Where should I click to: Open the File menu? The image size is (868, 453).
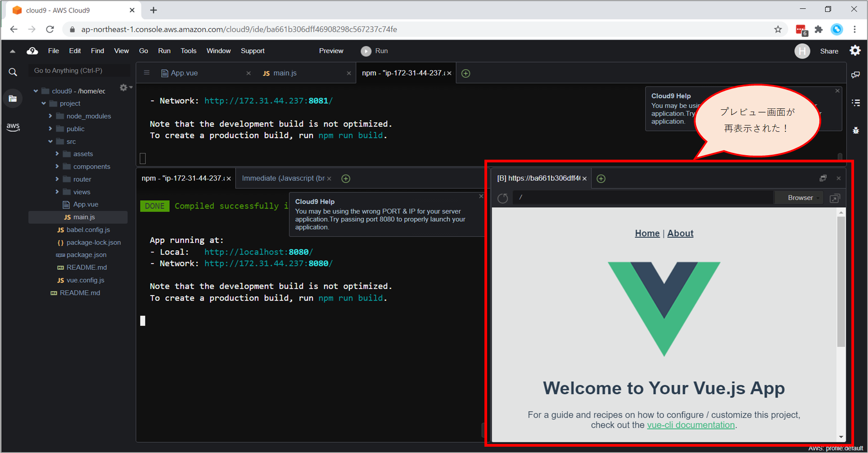pos(54,51)
